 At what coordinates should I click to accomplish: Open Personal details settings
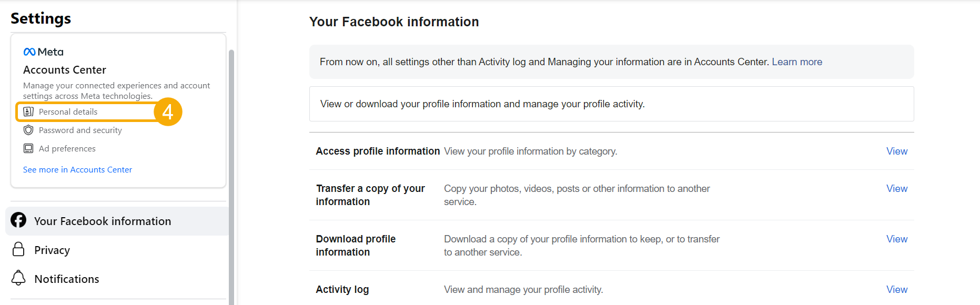tap(67, 111)
